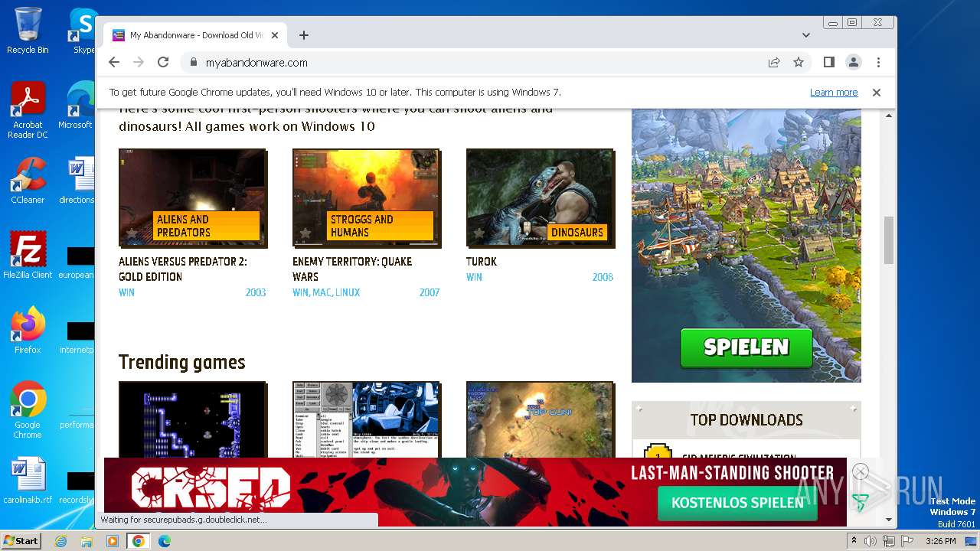Open the Windows Start menu

coord(21,541)
